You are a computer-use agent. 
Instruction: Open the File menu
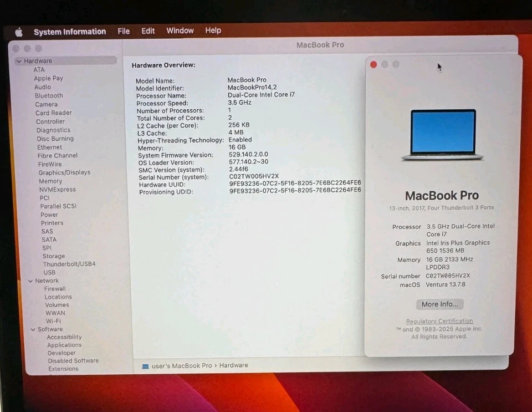coord(124,31)
